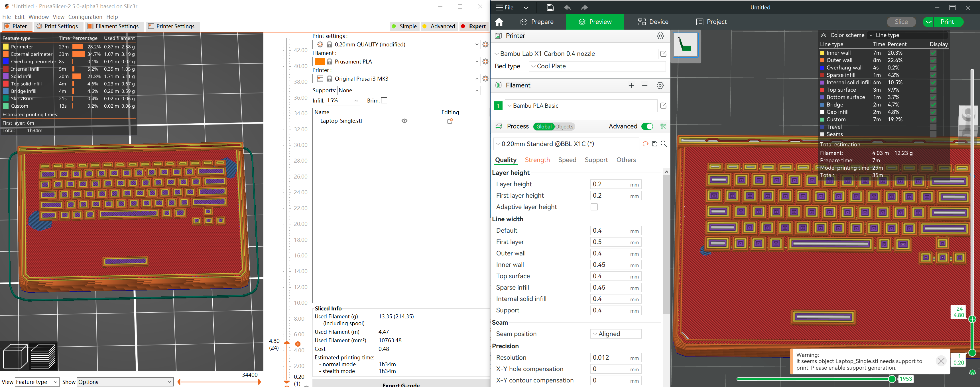Add a new filament with the plus icon
980x387 pixels.
[x=631, y=85]
